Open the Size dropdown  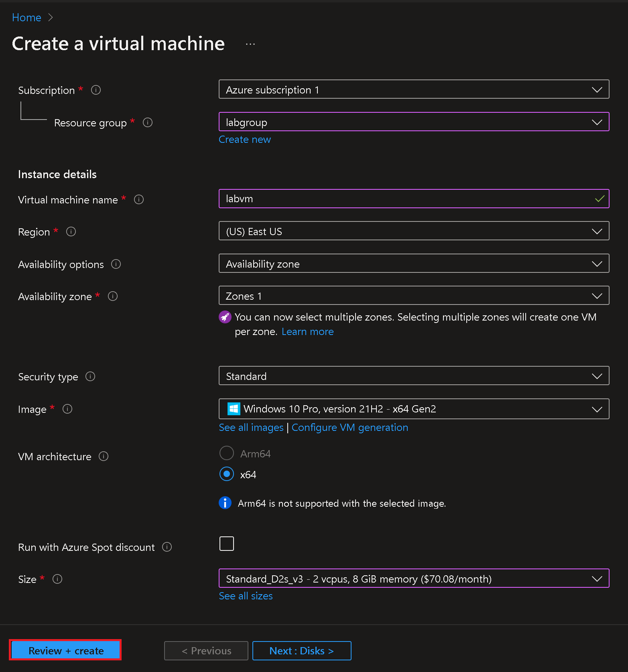pos(414,579)
